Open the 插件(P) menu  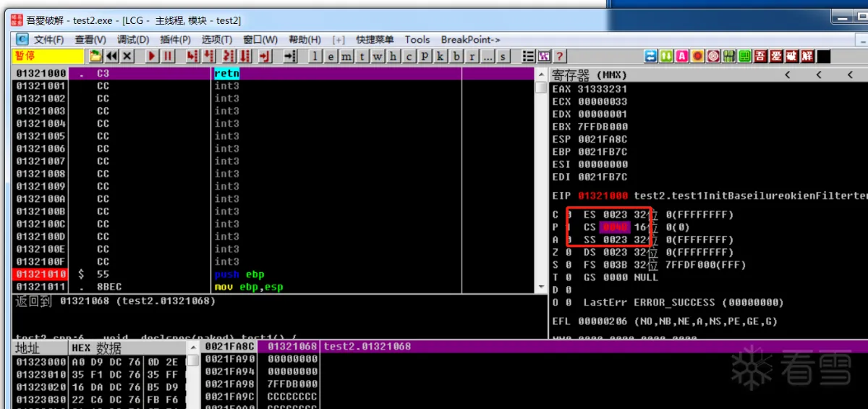(176, 39)
